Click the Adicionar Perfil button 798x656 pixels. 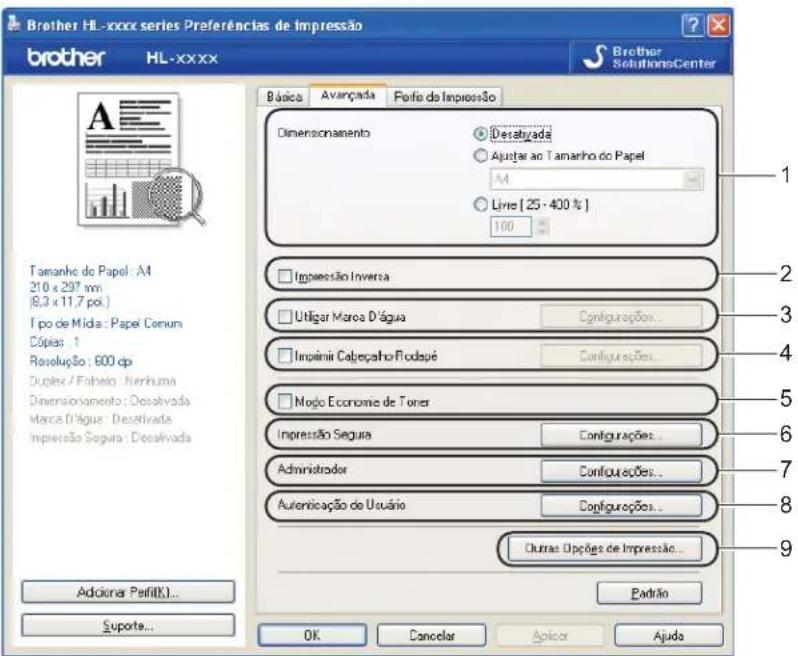pos(128,592)
